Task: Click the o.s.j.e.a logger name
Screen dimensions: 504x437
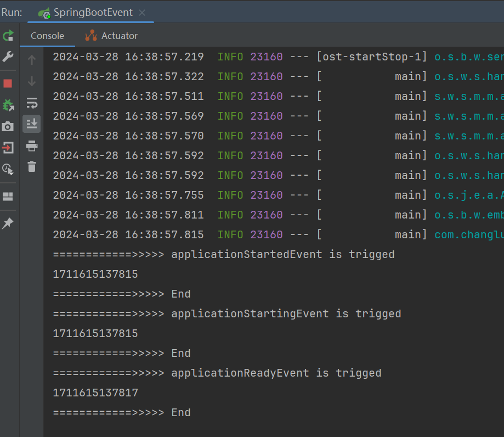Action: pyautogui.click(x=469, y=195)
